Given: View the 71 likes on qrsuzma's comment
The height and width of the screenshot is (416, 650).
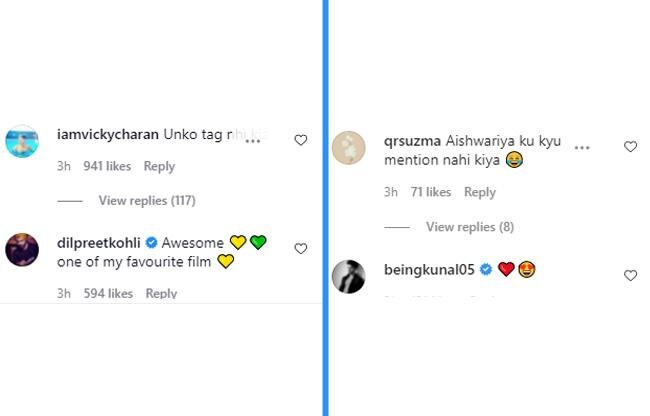Looking at the screenshot, I should (x=430, y=192).
